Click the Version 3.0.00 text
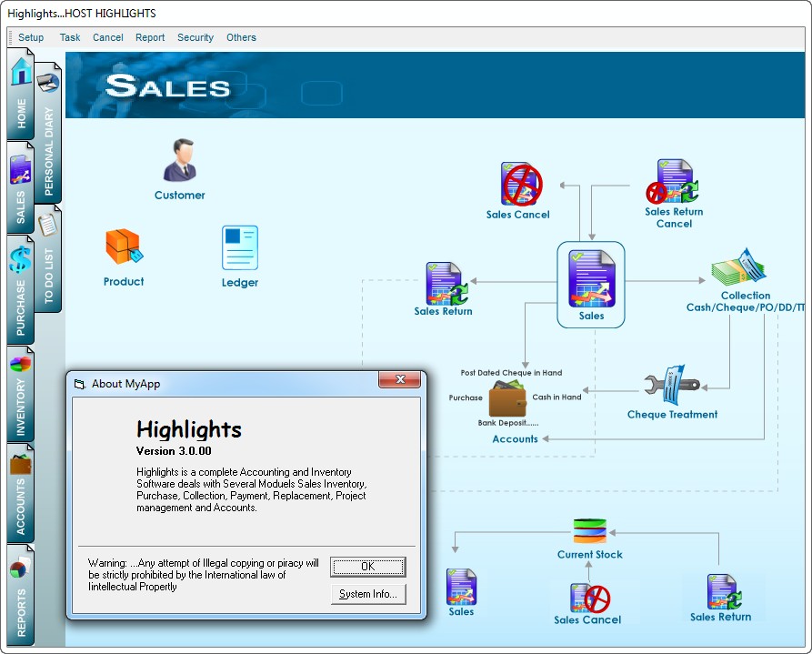 174,451
